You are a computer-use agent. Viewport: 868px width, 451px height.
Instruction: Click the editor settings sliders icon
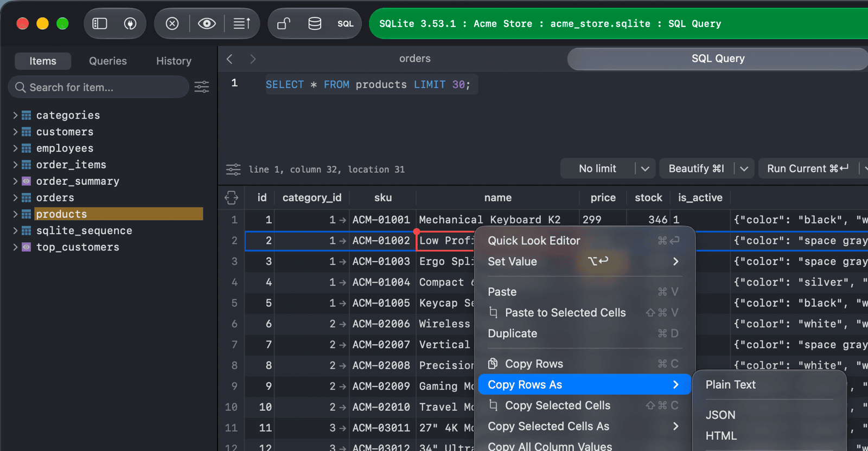(233, 169)
